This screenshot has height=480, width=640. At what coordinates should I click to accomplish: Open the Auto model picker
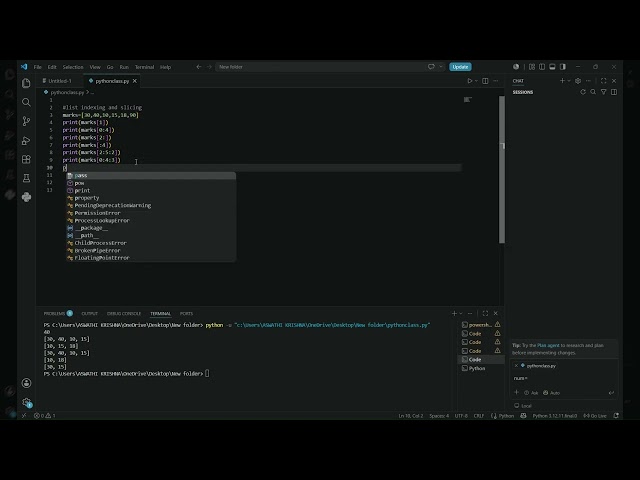[x=552, y=393]
